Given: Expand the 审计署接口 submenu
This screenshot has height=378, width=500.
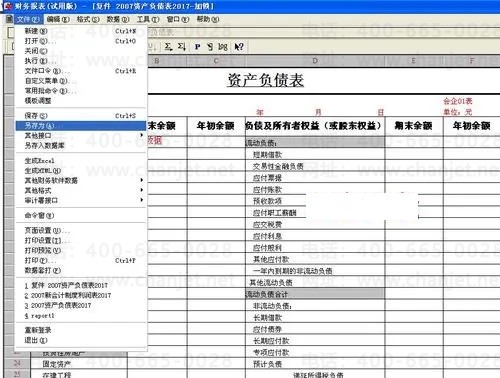Looking at the screenshot, I should pos(81,200).
